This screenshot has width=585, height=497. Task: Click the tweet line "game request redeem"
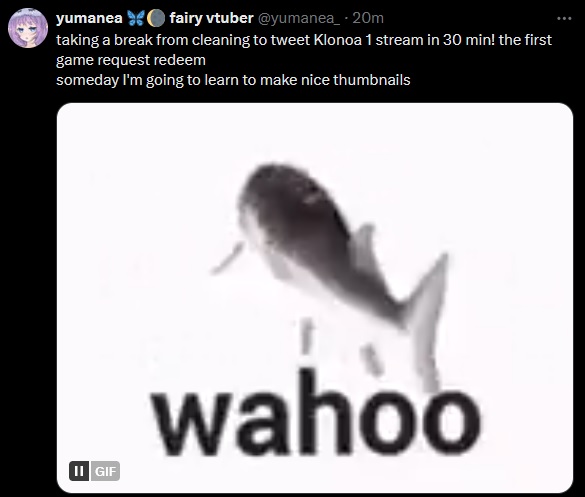tap(131, 60)
